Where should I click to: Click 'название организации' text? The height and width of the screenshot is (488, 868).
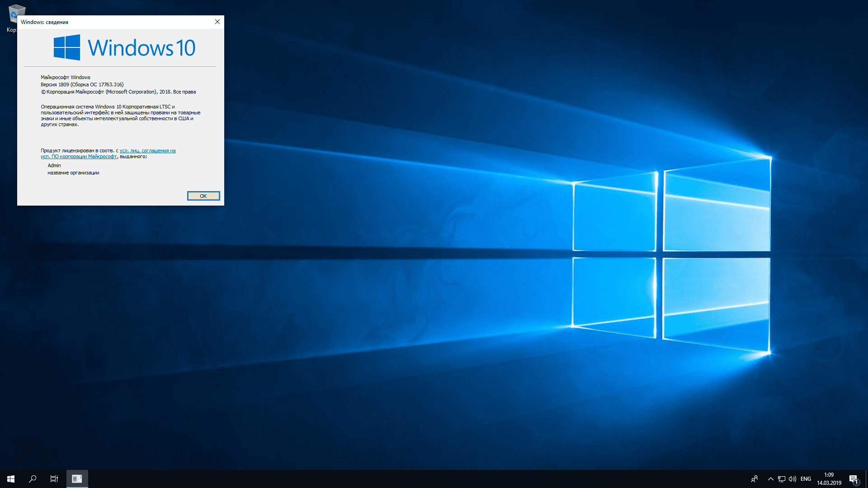coord(73,173)
